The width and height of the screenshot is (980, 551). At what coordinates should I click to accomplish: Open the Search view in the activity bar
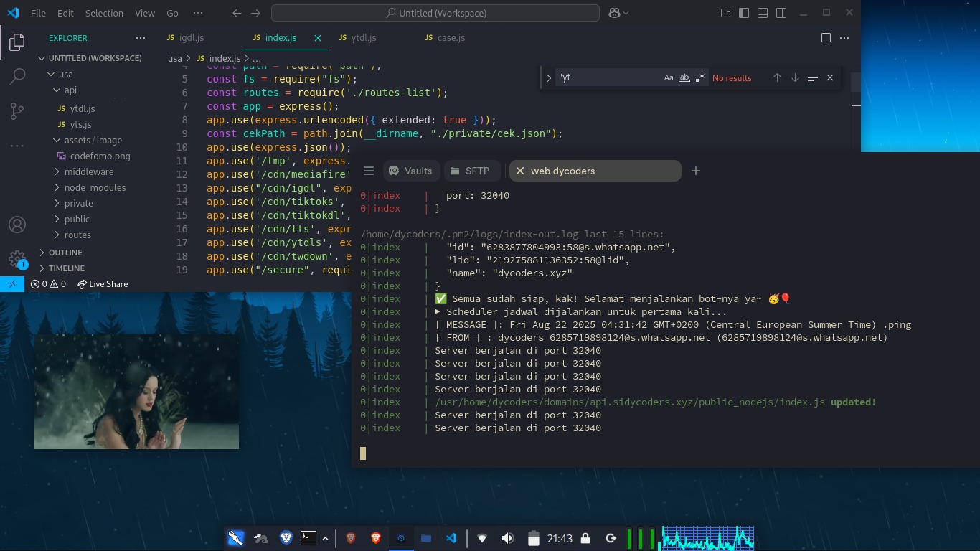click(x=17, y=76)
